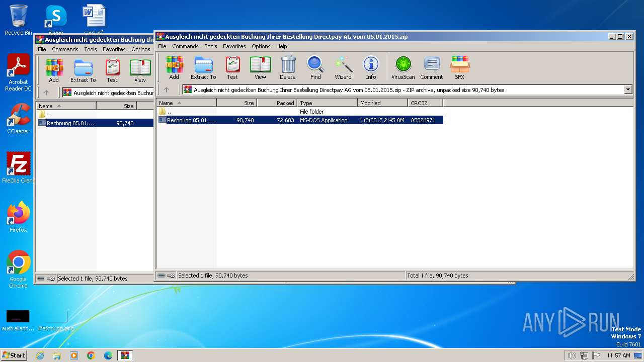Image resolution: width=644 pixels, height=362 pixels.
Task: Sort by Type column header
Action: 328,103
